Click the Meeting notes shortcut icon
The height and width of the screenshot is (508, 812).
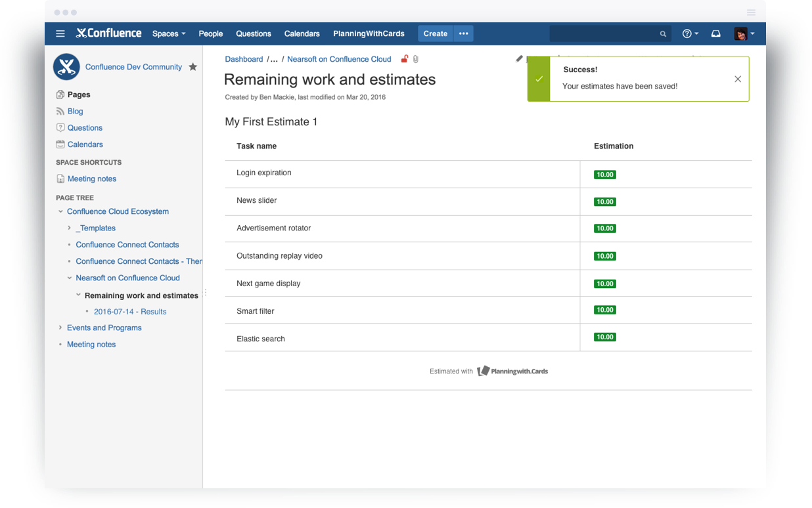[x=60, y=179]
